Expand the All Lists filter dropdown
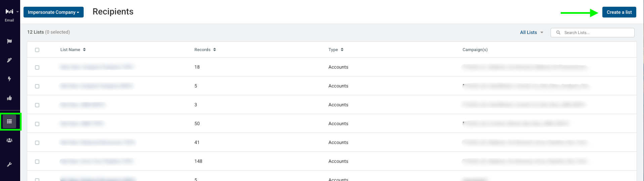 (x=531, y=32)
